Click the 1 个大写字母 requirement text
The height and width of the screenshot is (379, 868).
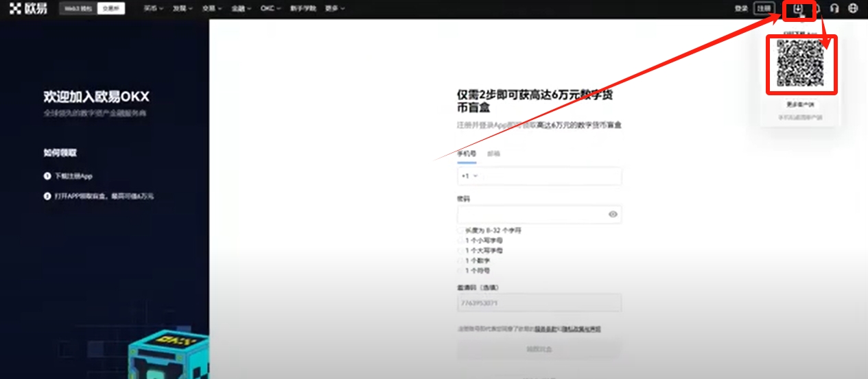click(484, 251)
